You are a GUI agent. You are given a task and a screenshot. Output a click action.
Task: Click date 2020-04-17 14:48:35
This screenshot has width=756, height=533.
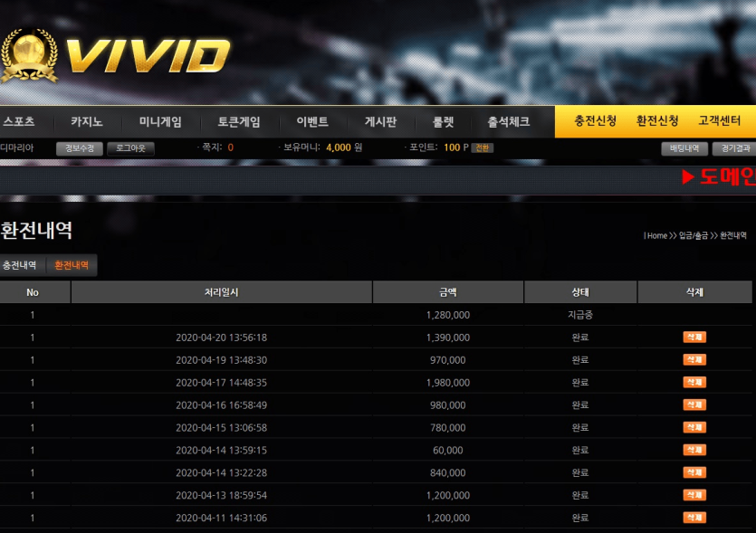point(221,383)
